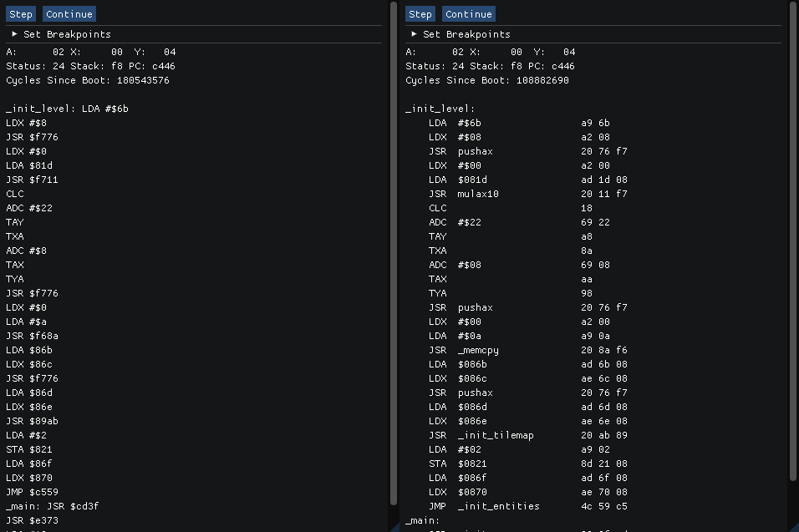Select left panel Cycles Since Boot 180543576

click(88, 80)
